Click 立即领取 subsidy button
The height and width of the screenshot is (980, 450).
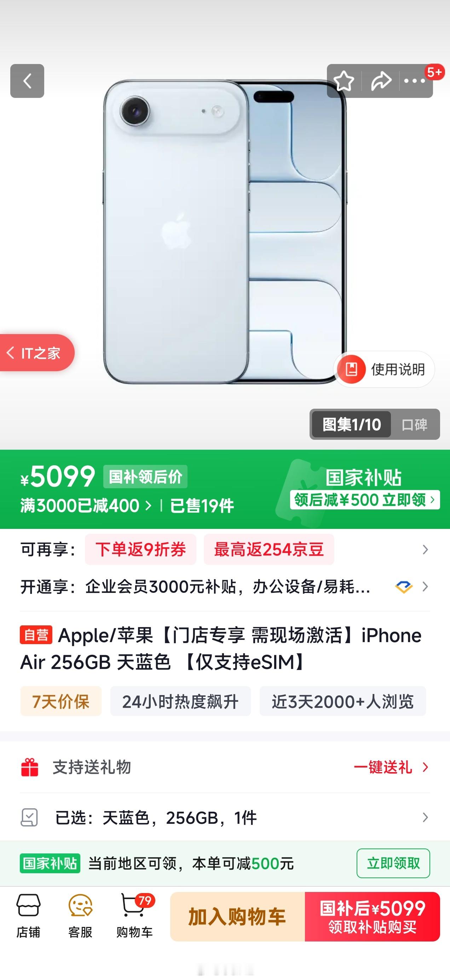(393, 863)
